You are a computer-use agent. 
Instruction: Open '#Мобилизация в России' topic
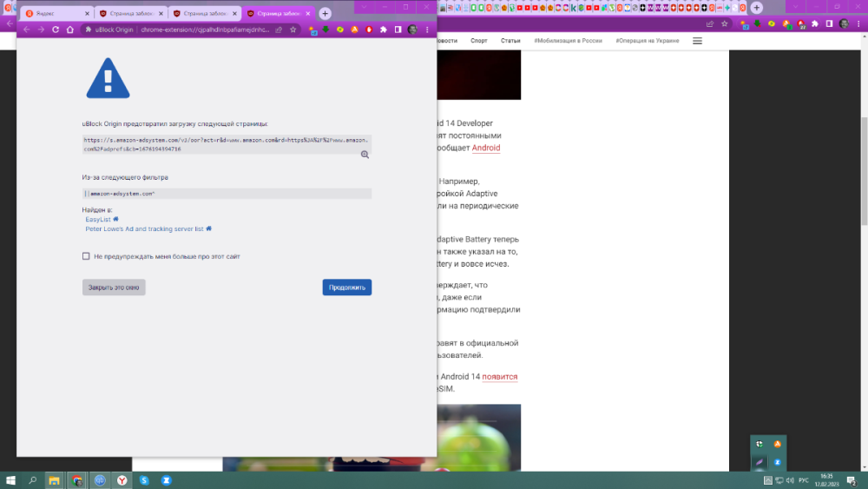tap(568, 41)
